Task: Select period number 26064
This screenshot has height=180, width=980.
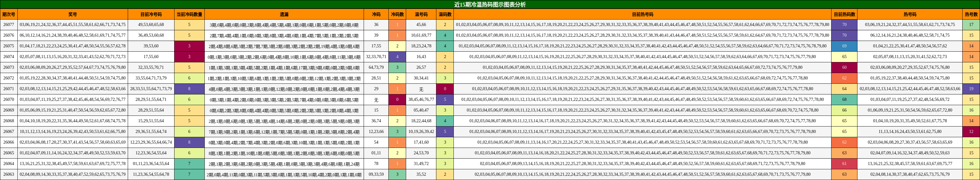Action: point(9,163)
